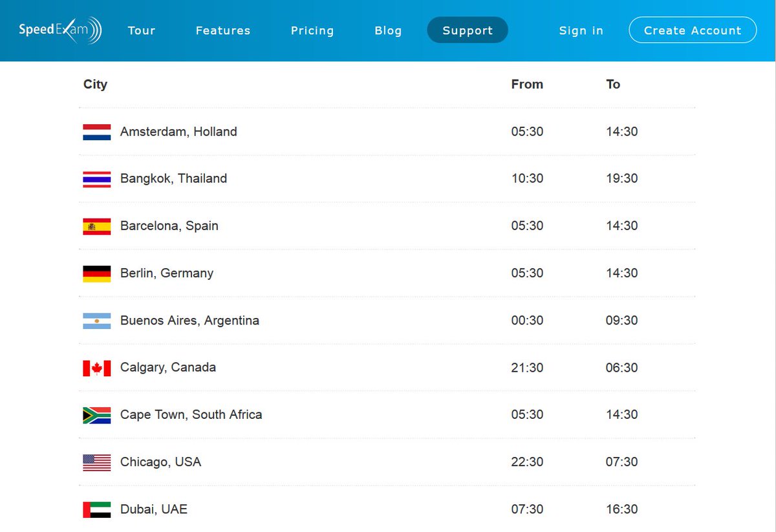This screenshot has height=532, width=776.
Task: Select the Buenos Aires, Argentina text
Action: (189, 320)
